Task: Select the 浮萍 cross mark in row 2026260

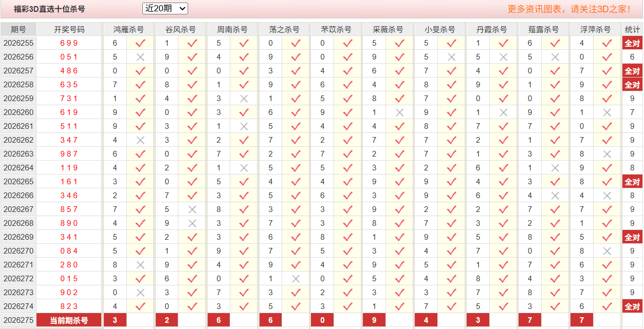Action: click(x=608, y=112)
